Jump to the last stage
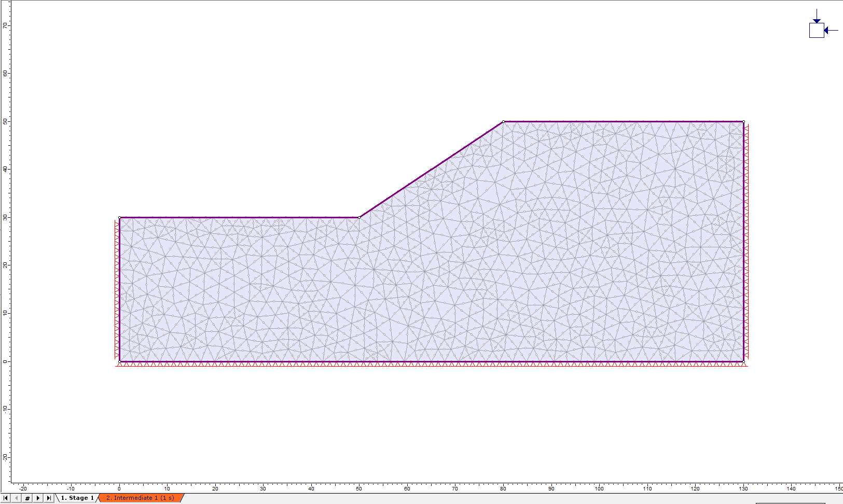Viewport: 843px width, 504px height. [x=48, y=498]
